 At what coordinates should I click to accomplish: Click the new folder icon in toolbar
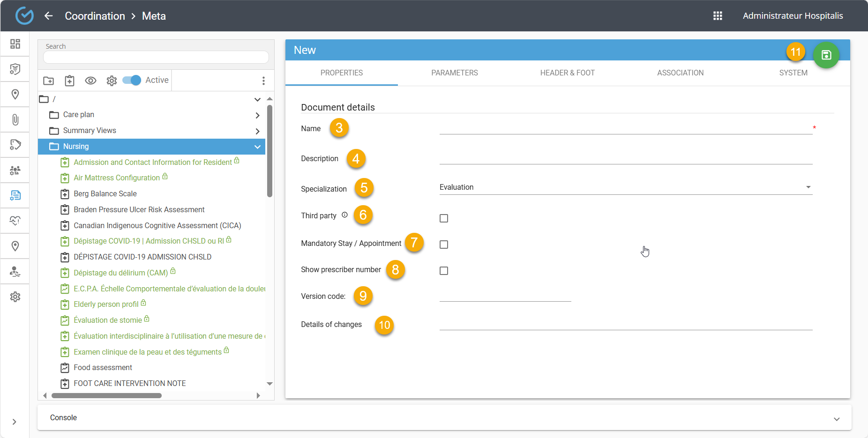point(49,81)
